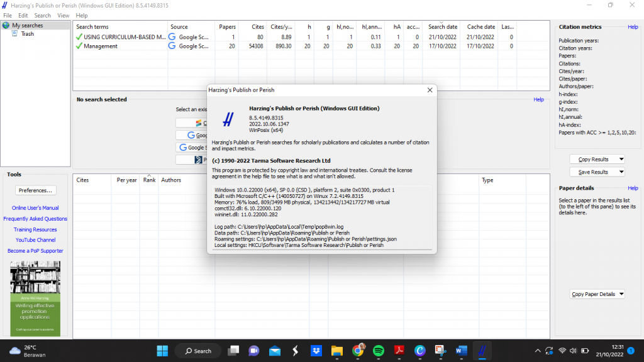Click the Cache date column header
Screen dimensions: 644x362
pos(480,26)
